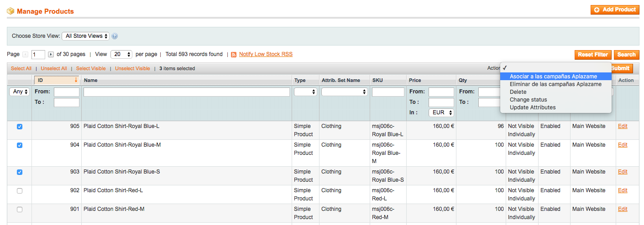The height and width of the screenshot is (225, 644).
Task: Click the Add Product button
Action: 615,10
